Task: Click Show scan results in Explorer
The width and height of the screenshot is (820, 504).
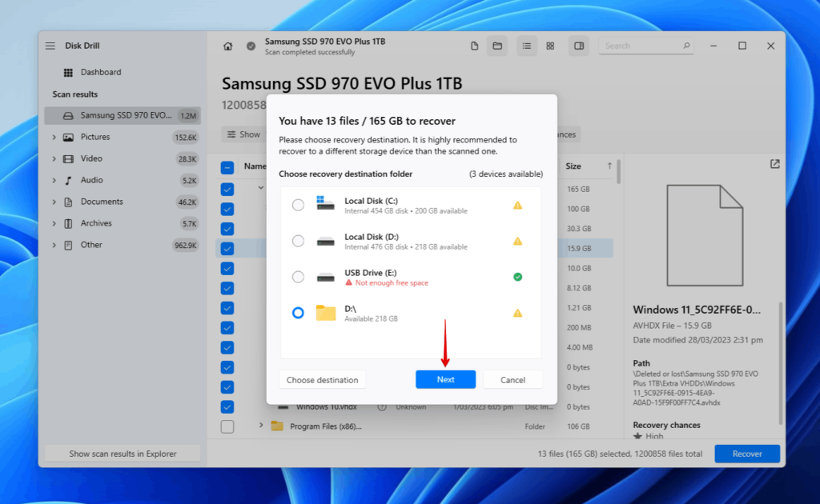Action: 121,453
